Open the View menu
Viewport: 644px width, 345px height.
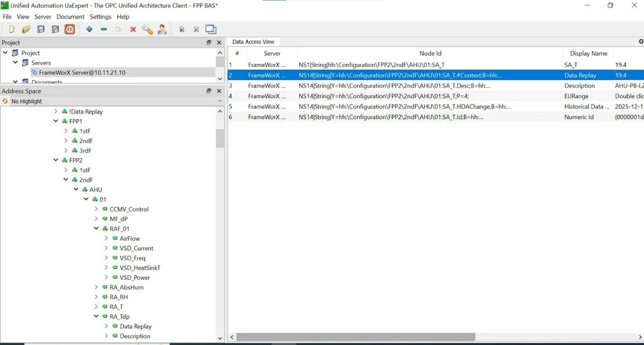pos(23,17)
